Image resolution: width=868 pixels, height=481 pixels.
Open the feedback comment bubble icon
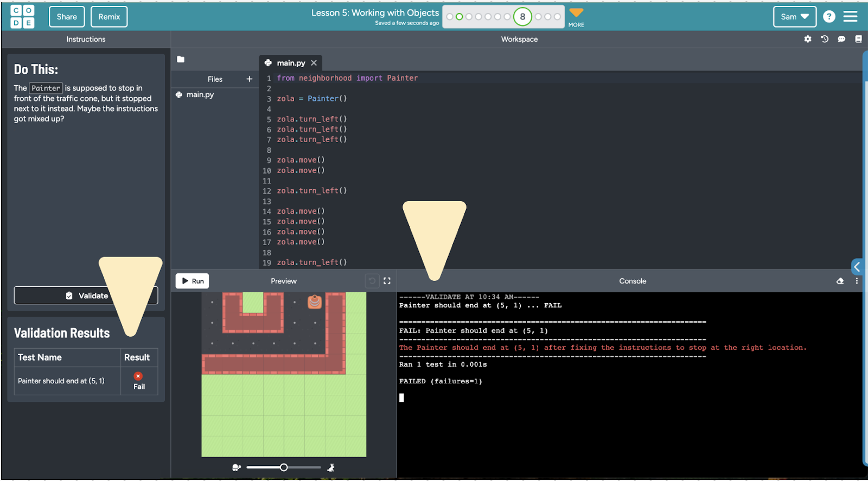pos(841,39)
